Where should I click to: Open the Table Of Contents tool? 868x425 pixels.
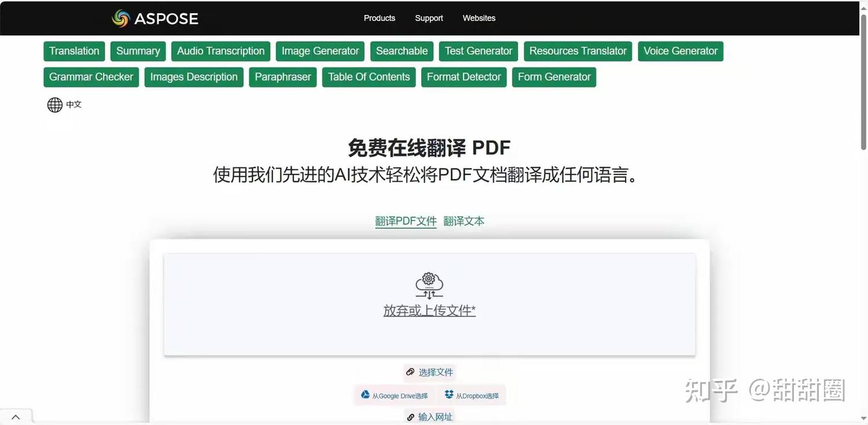tap(369, 77)
